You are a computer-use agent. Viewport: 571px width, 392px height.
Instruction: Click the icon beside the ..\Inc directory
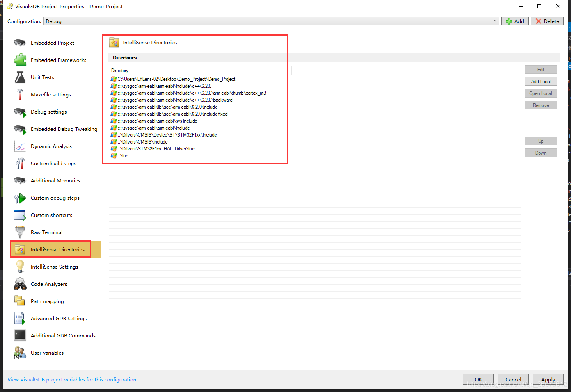click(114, 156)
